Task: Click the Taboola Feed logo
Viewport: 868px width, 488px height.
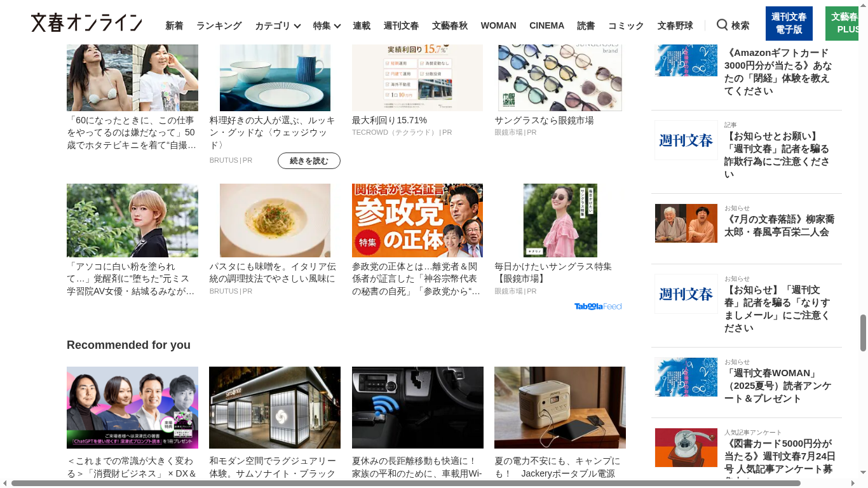Action: click(597, 306)
